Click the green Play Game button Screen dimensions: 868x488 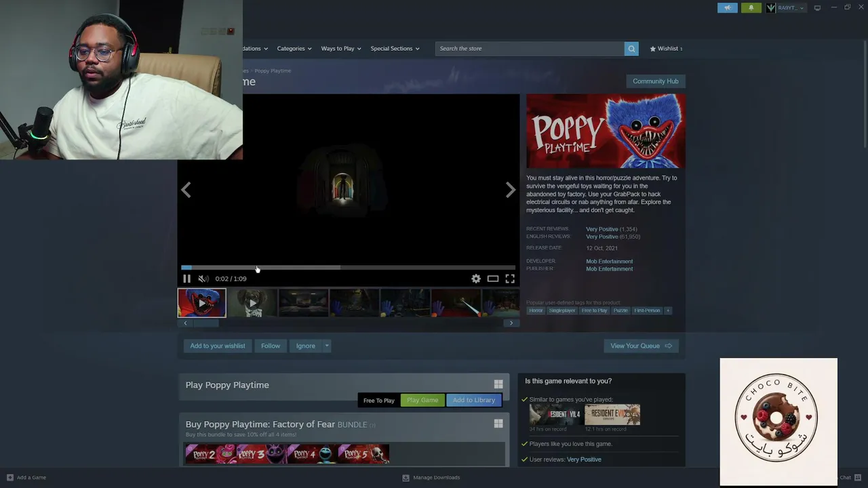click(422, 401)
